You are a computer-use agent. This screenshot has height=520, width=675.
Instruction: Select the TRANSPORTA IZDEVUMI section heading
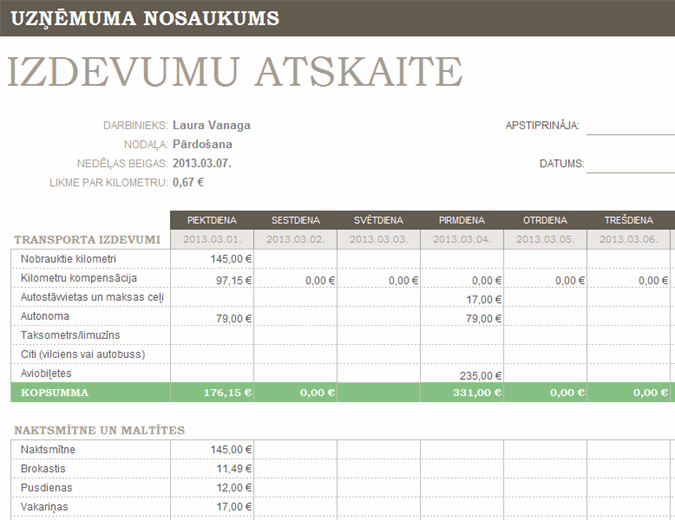tap(86, 240)
